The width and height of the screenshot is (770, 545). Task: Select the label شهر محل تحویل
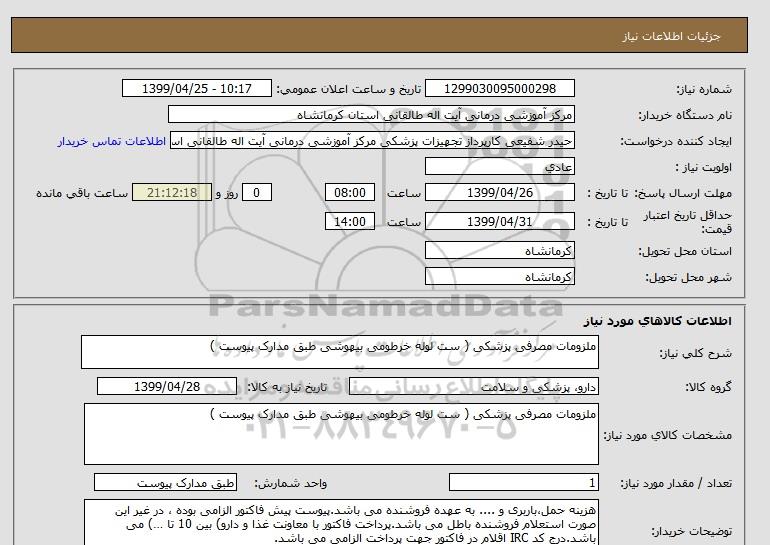688,277
